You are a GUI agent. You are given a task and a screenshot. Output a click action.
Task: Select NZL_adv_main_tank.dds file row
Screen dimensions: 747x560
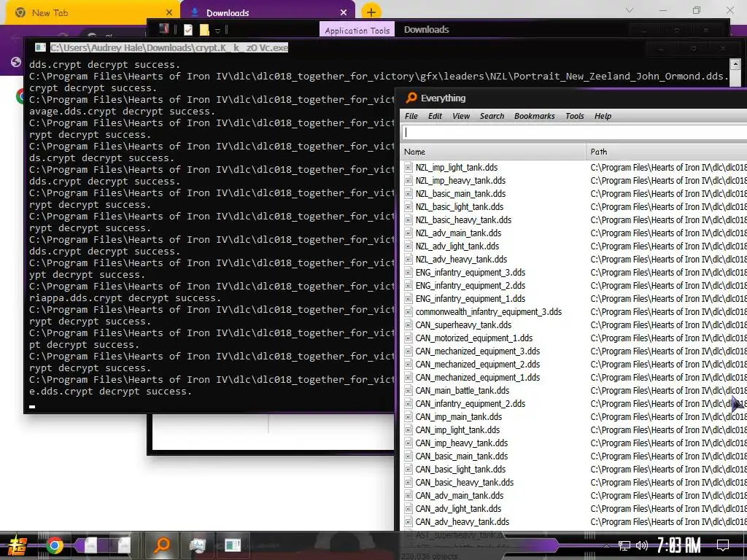pyautogui.click(x=573, y=233)
